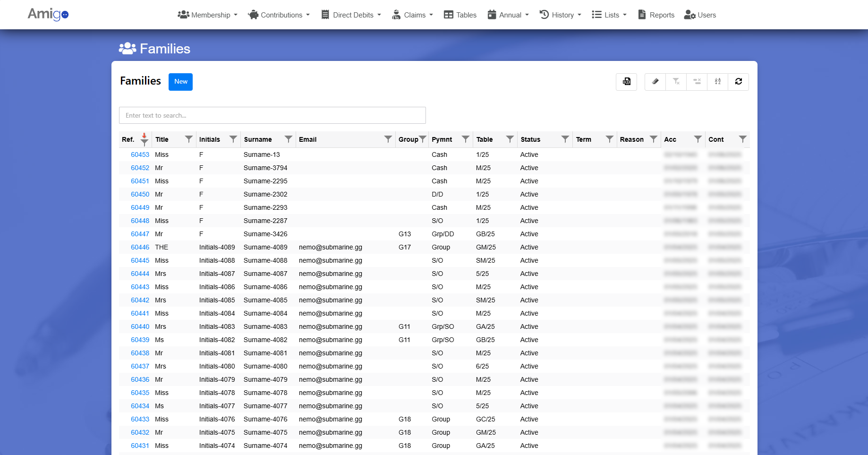Expand the Direct Debits dropdown

pos(351,15)
